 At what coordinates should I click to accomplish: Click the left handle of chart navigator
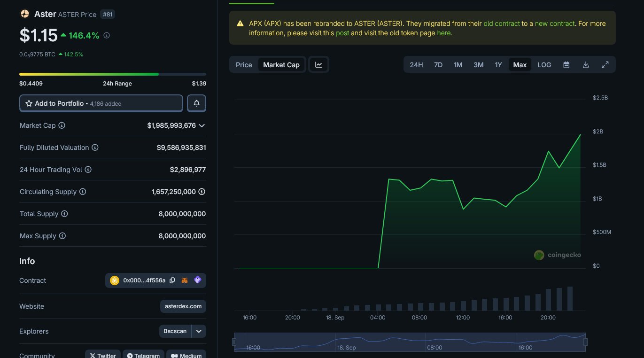(234, 342)
